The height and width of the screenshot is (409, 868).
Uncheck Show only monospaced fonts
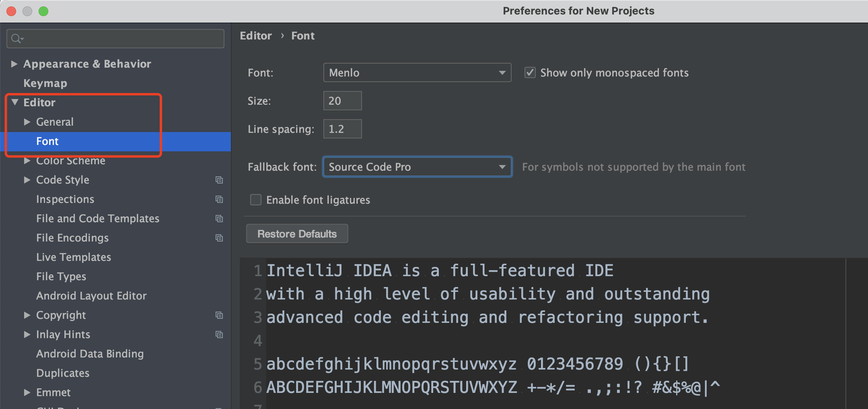(x=530, y=73)
